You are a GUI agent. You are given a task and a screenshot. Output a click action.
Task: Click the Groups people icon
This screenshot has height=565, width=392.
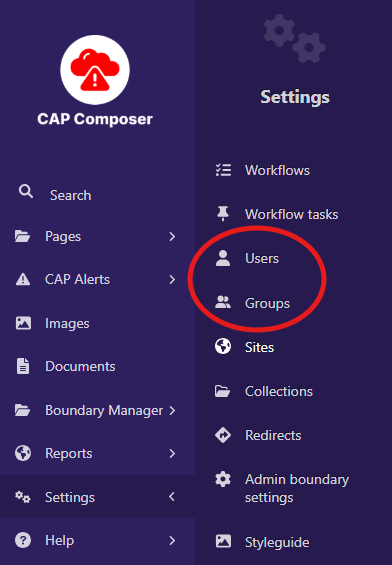(223, 302)
